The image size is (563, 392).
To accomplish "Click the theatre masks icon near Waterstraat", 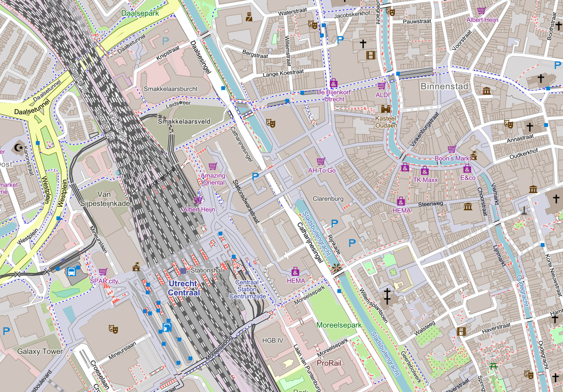I will coord(313,25).
